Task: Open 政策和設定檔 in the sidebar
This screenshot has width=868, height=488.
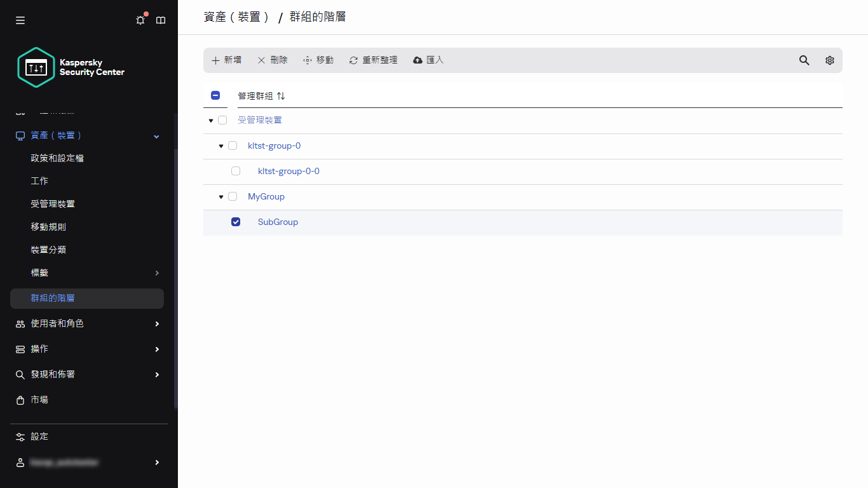Action: [x=58, y=158]
